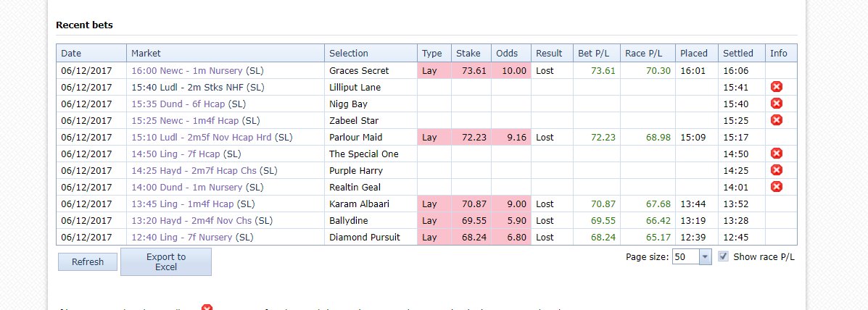This screenshot has width=868, height=310.
Task: Click the Market column header
Action: coord(226,53)
